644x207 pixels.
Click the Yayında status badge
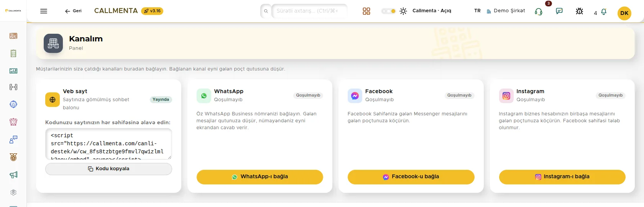pyautogui.click(x=161, y=99)
